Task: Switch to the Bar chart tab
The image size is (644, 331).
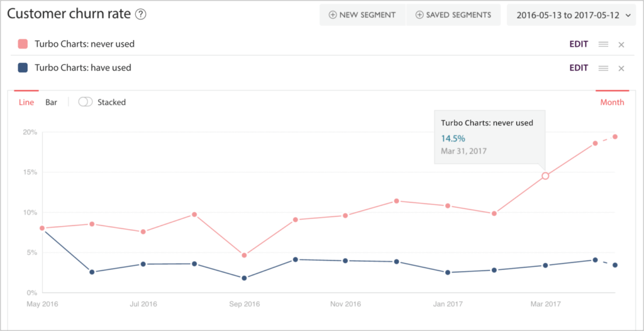Action: (x=52, y=103)
